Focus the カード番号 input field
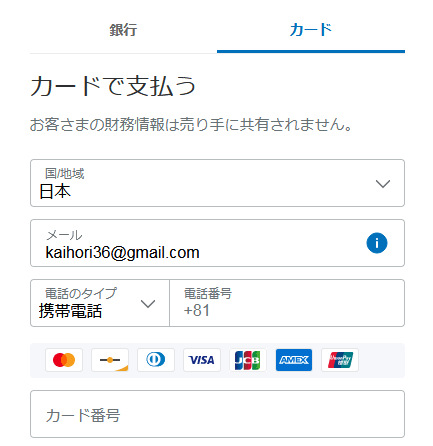This screenshot has width=433, height=446. click(217, 414)
